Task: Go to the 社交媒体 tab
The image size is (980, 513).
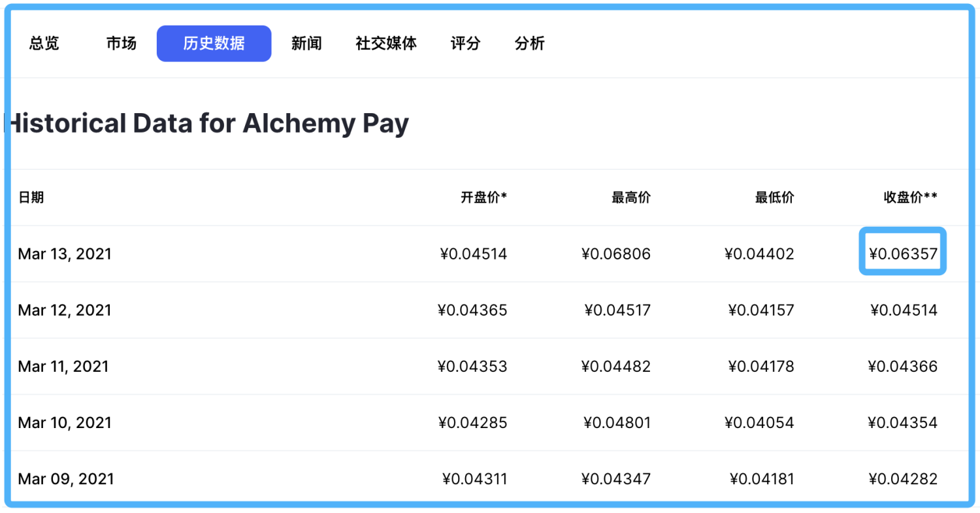Action: click(x=386, y=44)
